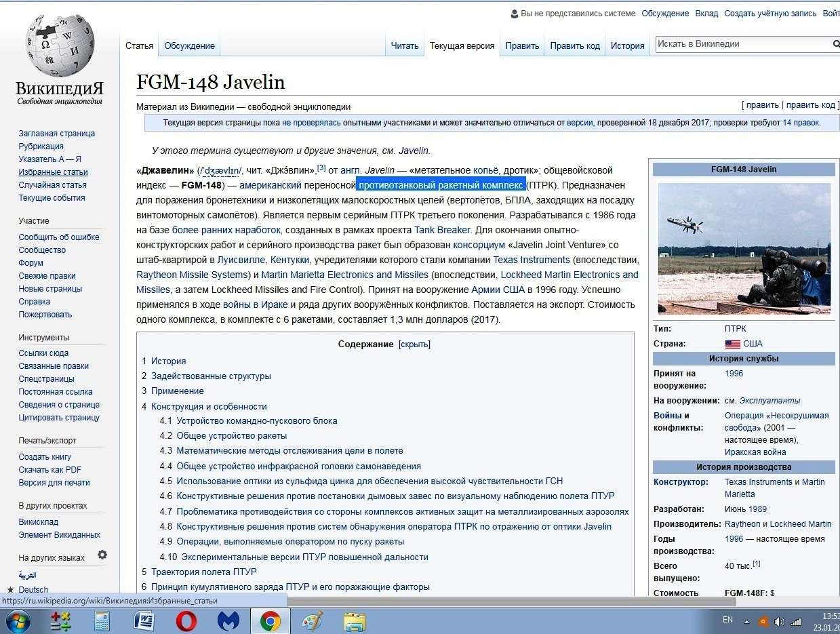Switch to the Статья tab
This screenshot has height=634, width=840.
(139, 46)
